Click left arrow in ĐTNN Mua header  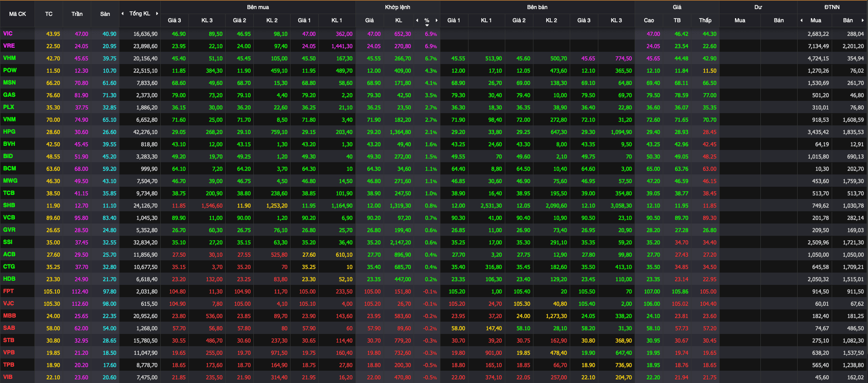[x=802, y=20]
